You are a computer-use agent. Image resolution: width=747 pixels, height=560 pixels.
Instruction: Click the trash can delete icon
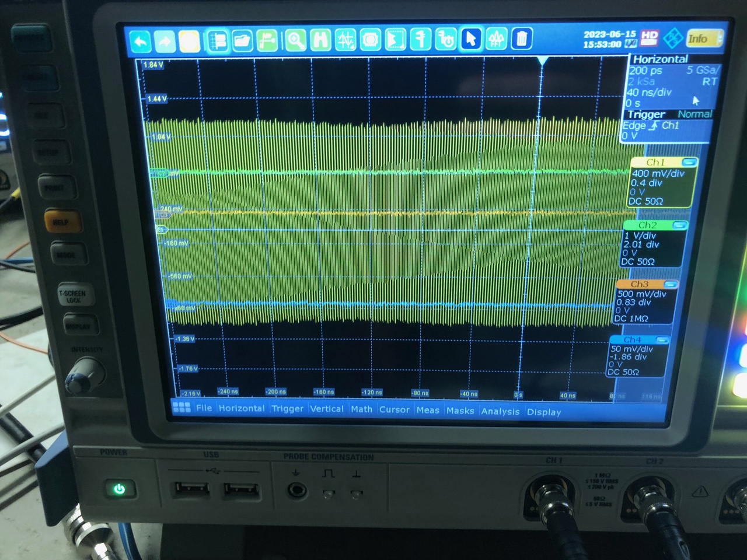(x=521, y=38)
